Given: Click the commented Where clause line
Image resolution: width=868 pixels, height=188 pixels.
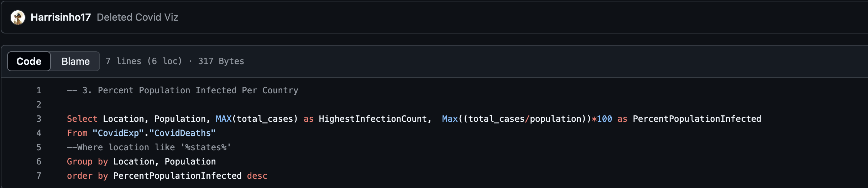Looking at the screenshot, I should 149,147.
